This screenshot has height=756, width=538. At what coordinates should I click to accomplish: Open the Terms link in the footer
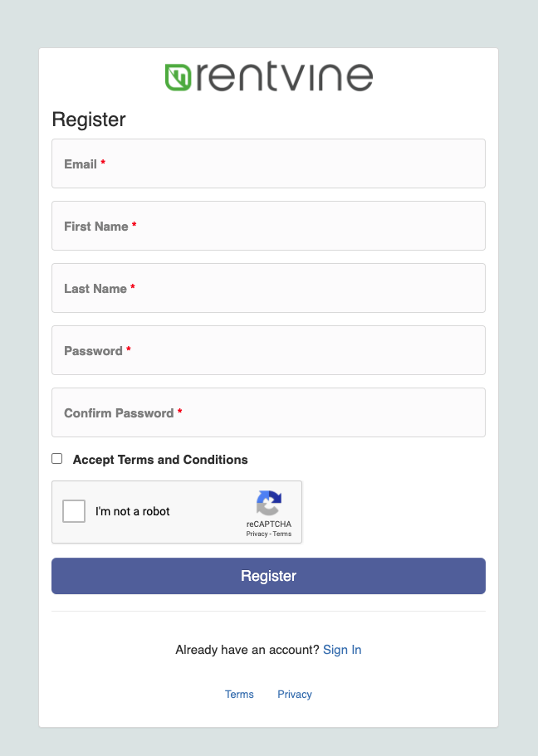(x=239, y=695)
